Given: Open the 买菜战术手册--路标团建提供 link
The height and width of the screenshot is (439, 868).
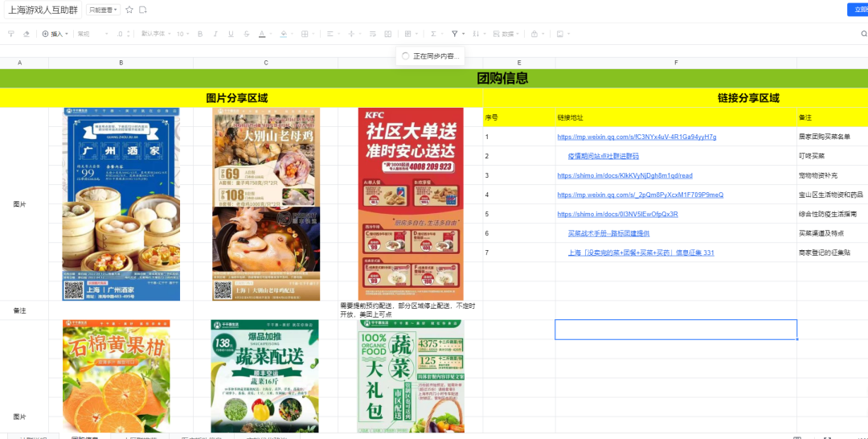Looking at the screenshot, I should tap(609, 234).
